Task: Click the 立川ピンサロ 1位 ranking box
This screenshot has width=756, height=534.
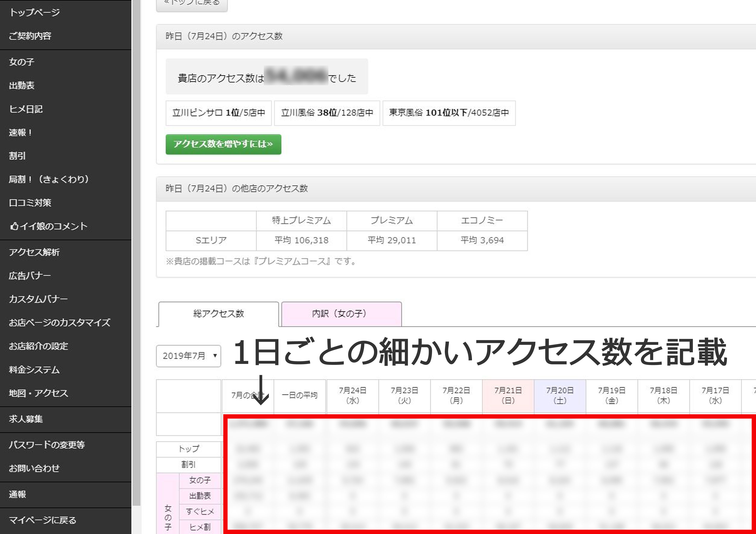Action: 218,113
